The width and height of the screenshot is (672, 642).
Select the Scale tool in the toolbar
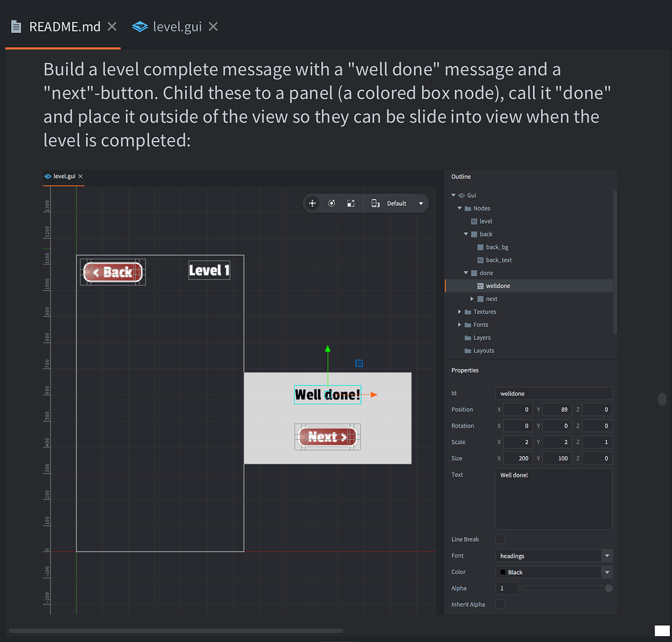[350, 203]
